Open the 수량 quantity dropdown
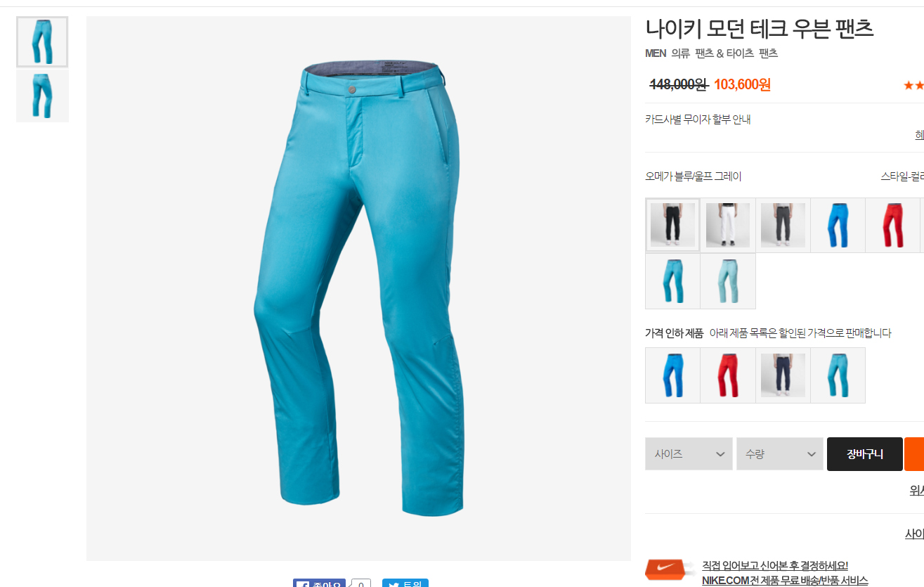The height and width of the screenshot is (587, 924). [780, 454]
